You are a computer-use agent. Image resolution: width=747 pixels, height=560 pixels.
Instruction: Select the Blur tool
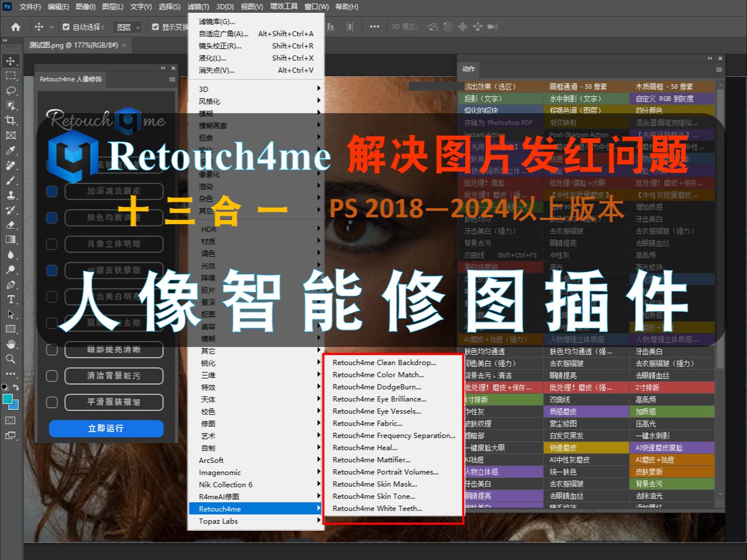point(11,255)
